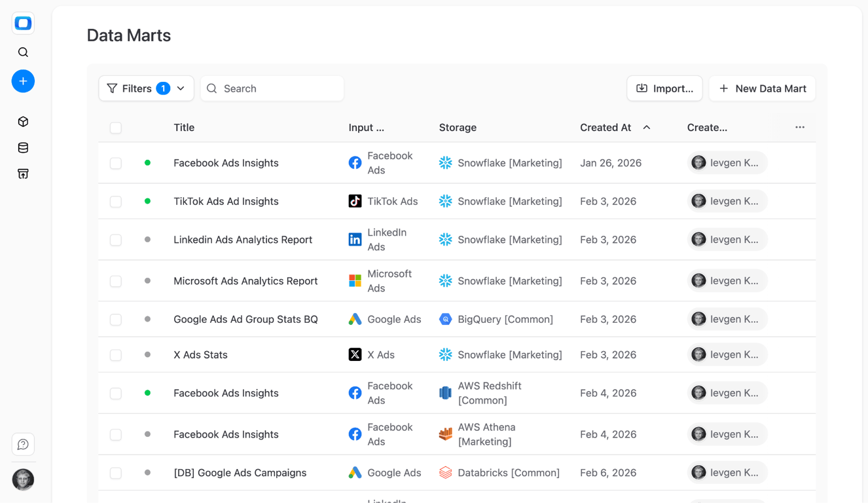Click the blue plus create button in sidebar
This screenshot has width=868, height=503.
tap(23, 81)
